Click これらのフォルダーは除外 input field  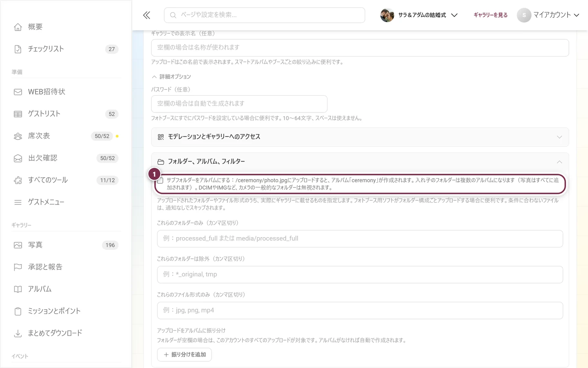click(x=360, y=275)
